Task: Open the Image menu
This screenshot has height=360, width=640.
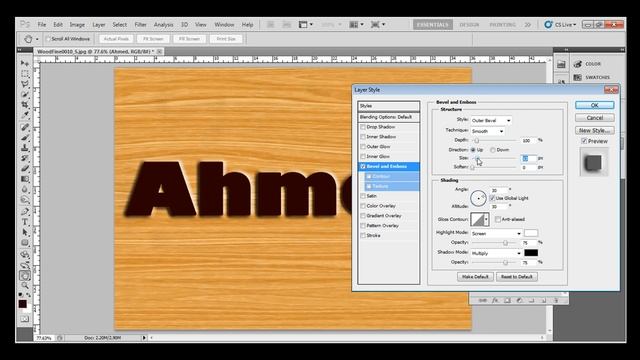Action: coord(77,25)
